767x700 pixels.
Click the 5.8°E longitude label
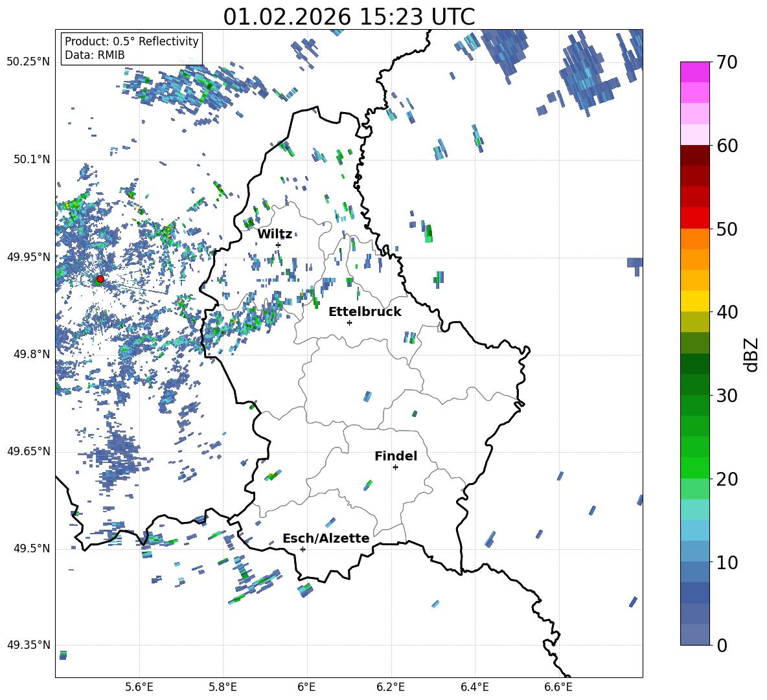pos(223,687)
